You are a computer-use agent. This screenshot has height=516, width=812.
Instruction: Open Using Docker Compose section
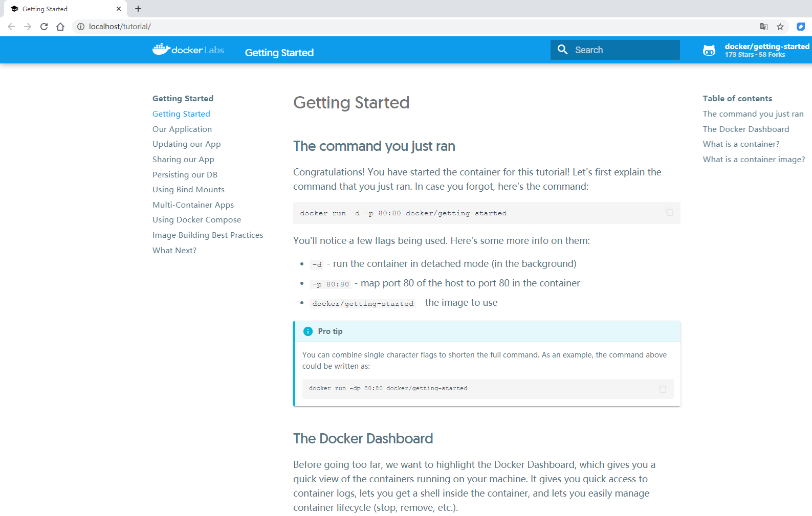[196, 220]
